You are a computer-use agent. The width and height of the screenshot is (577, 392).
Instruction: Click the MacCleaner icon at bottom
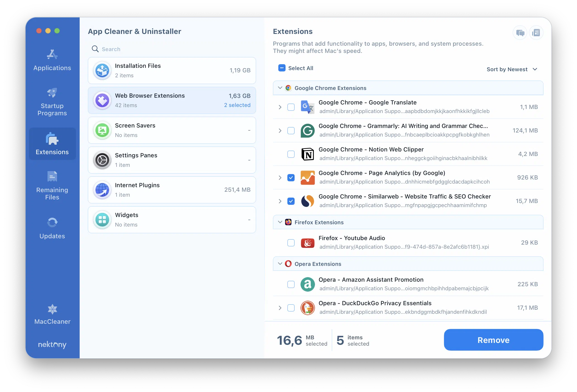52,309
